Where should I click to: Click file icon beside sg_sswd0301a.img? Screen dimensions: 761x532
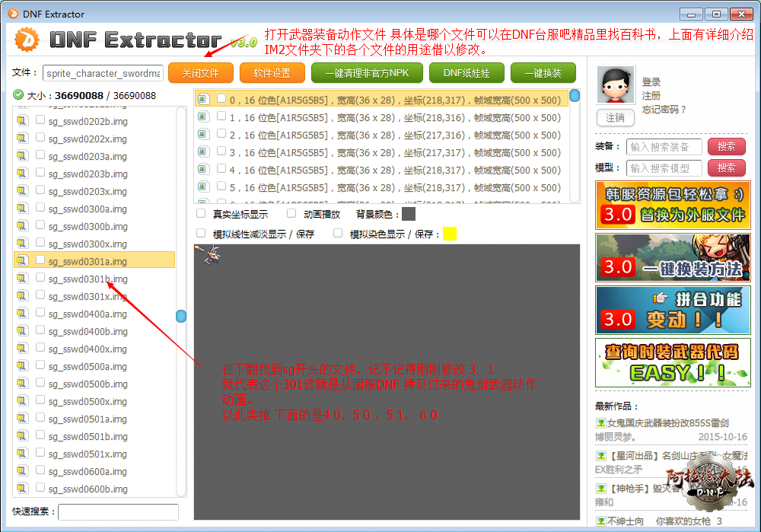point(22,261)
